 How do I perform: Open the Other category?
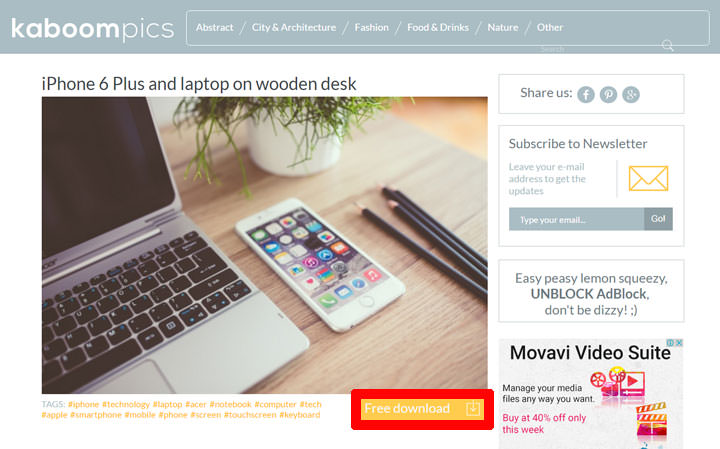coord(550,28)
